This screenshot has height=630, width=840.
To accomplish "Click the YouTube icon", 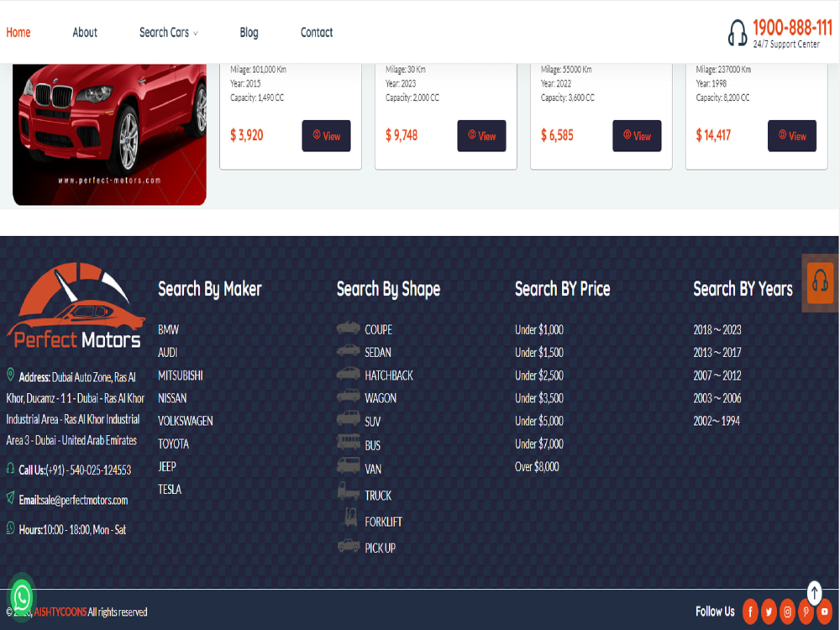I will click(826, 612).
